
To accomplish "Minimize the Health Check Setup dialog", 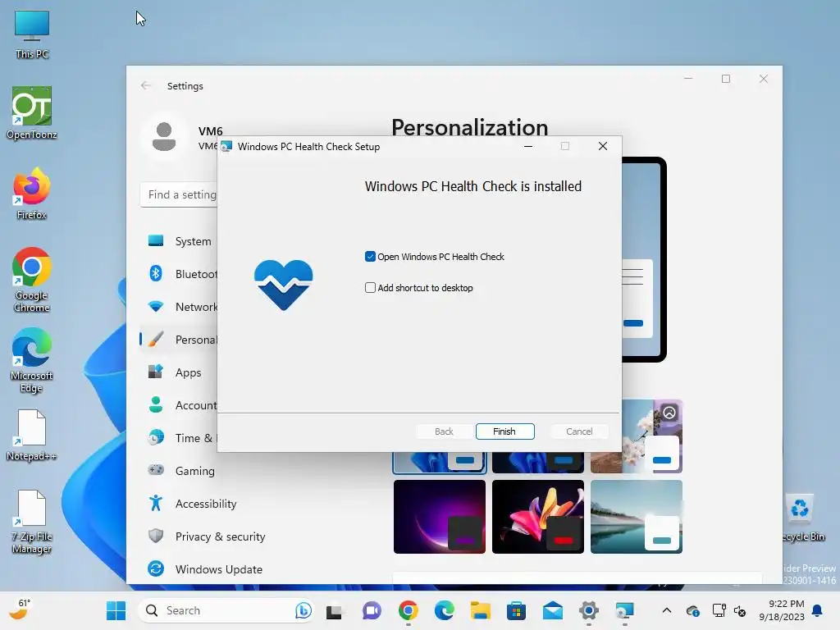I will 528,146.
